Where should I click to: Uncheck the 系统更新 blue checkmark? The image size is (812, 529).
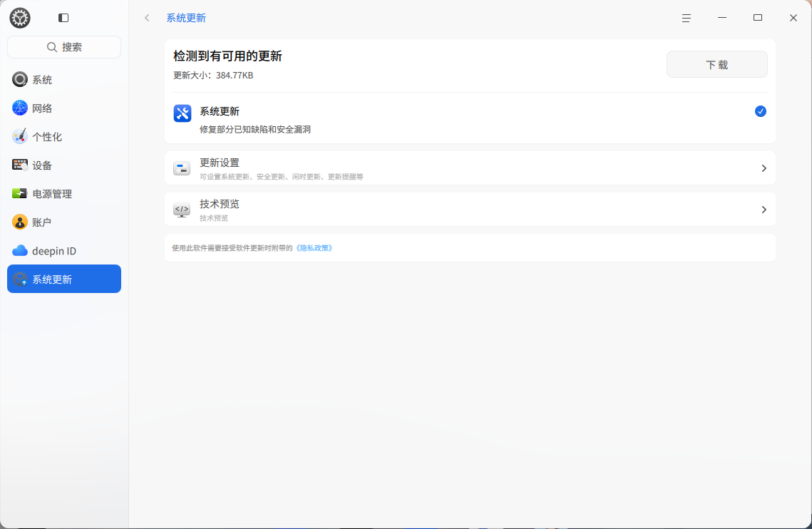(760, 111)
